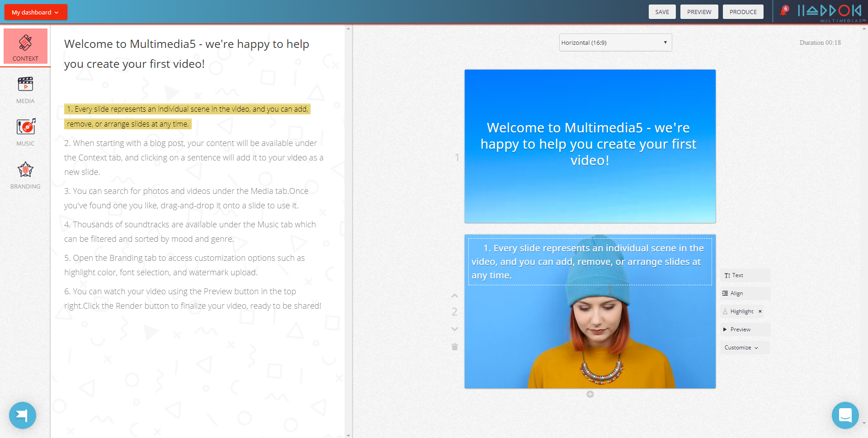Click the slide 2 text box
The image size is (868, 438).
click(x=590, y=262)
